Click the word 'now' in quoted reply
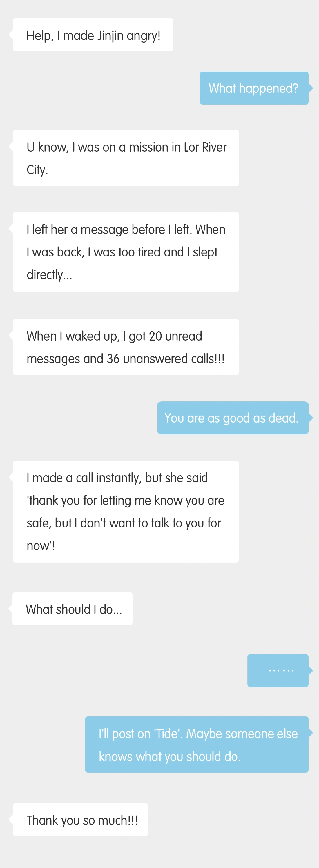The width and height of the screenshot is (319, 868). click(x=39, y=546)
